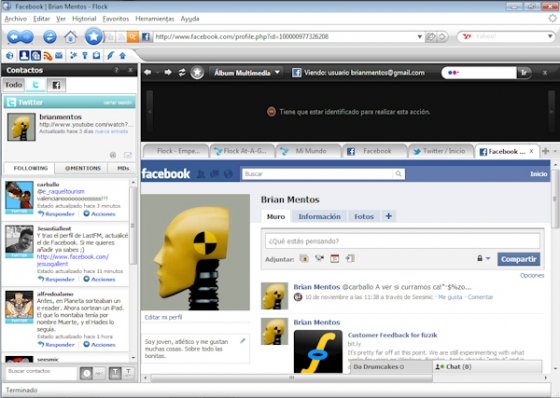Click the orange search icon beside address bar
The image size is (560, 398).
coord(132,36)
